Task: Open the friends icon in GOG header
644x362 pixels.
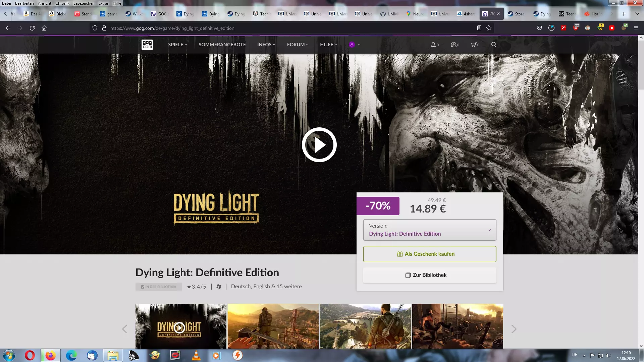Action: pos(455,45)
